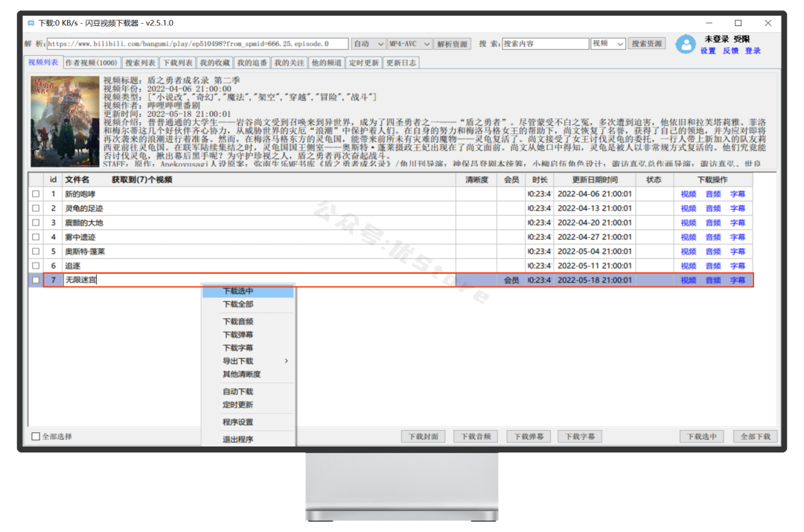
Task: Select date 2022-04-06 21:00:01 cell
Action: click(595, 194)
